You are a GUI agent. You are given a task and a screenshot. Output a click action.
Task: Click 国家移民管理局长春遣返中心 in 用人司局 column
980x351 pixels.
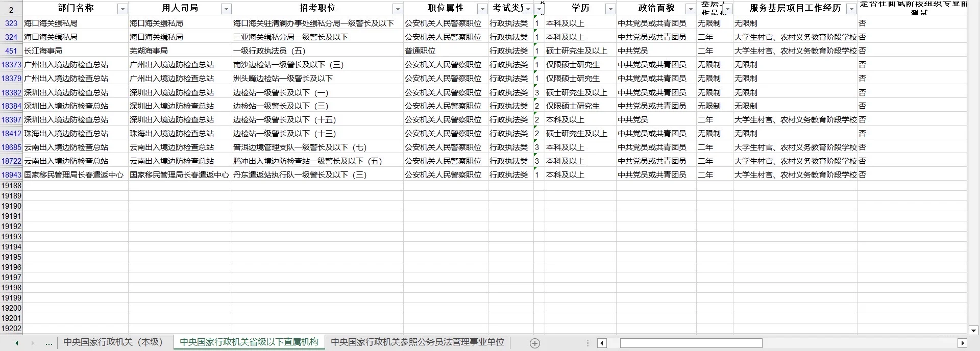(x=179, y=175)
